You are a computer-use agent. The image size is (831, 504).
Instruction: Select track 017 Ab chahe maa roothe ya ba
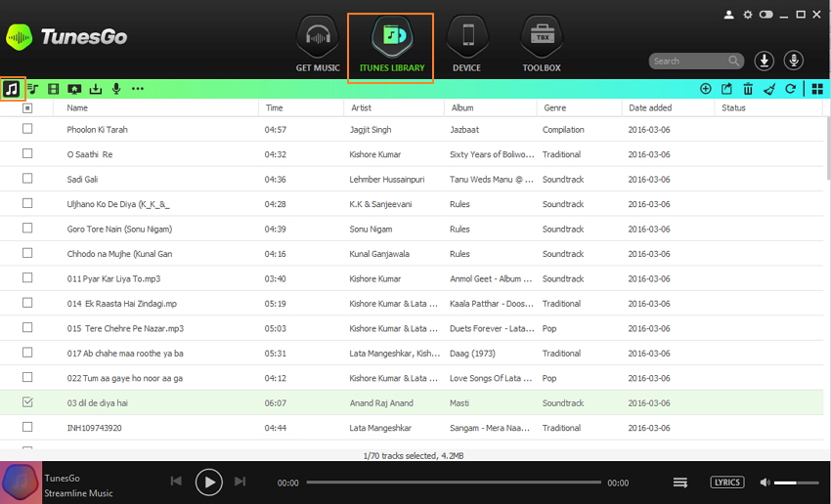[125, 354]
